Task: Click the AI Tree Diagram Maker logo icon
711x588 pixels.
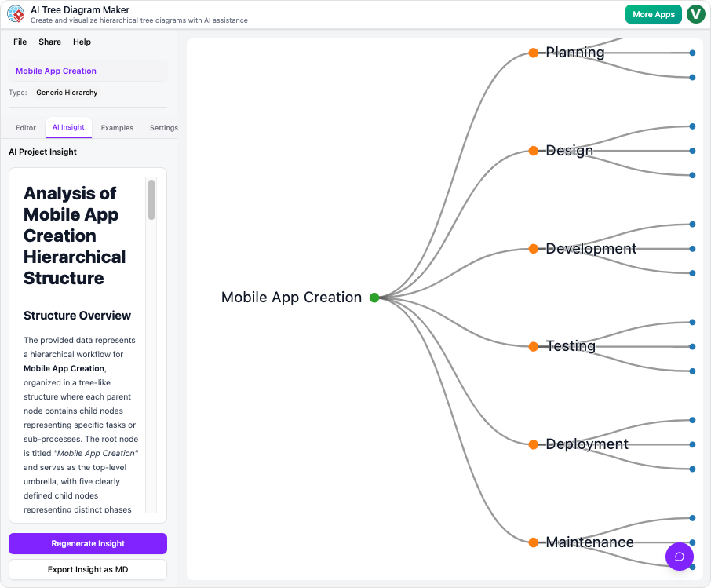Action: tap(16, 13)
